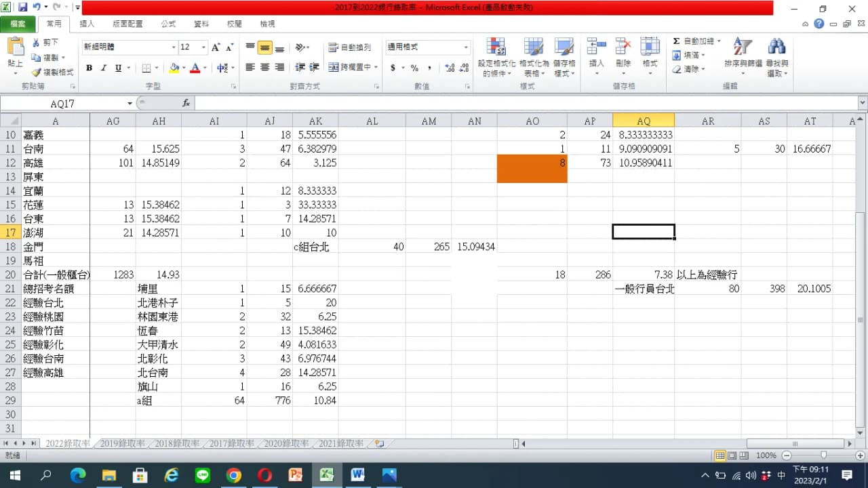Image resolution: width=868 pixels, height=488 pixels.
Task: Click the Insert Cells 插入 icon
Action: tap(596, 47)
